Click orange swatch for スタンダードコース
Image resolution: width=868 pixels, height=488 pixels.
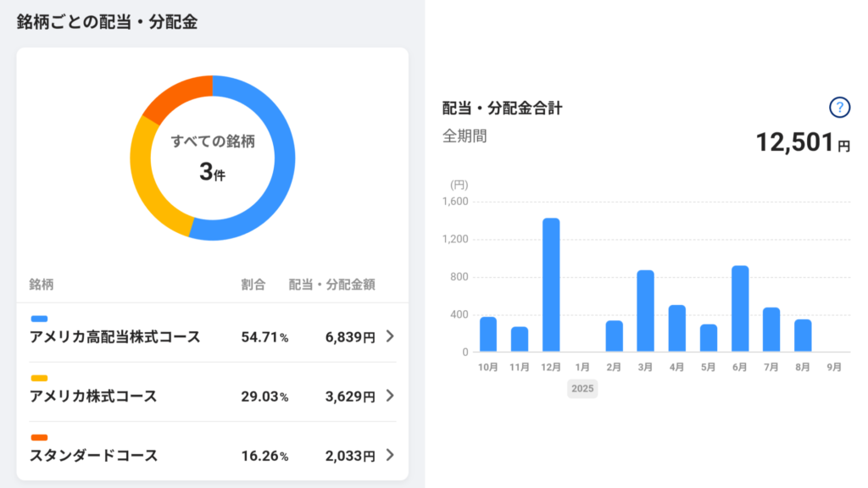[39, 438]
